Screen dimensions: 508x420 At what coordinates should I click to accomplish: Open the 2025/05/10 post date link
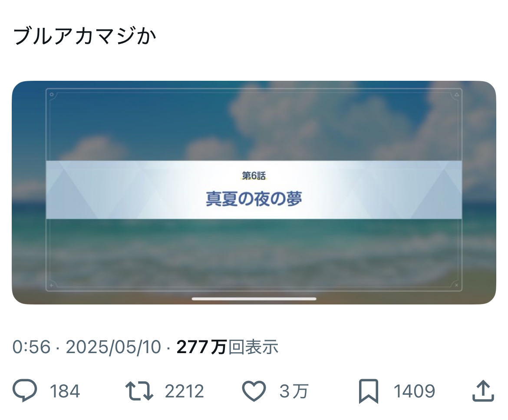point(113,347)
